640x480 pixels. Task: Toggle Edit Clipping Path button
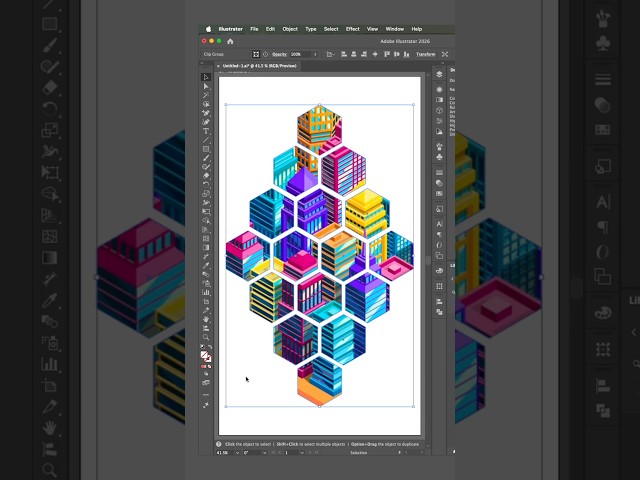click(256, 54)
